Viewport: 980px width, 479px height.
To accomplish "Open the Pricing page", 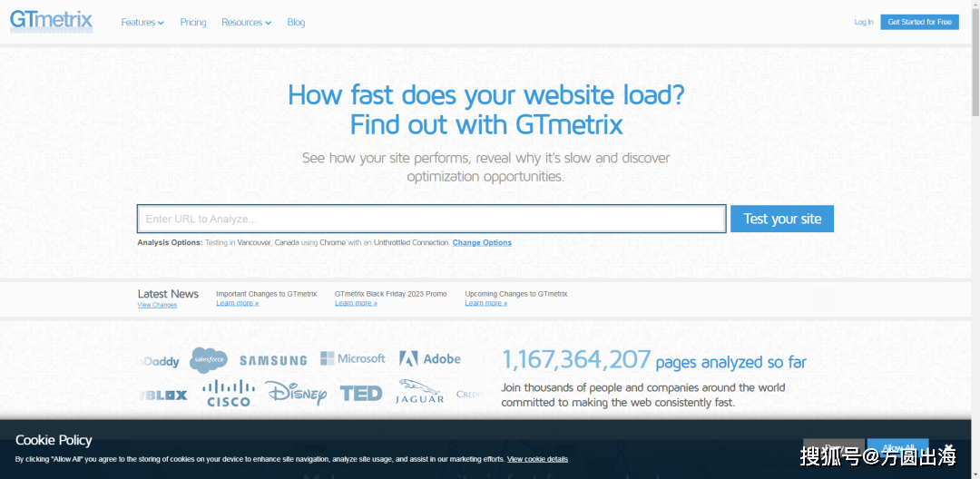I will tap(193, 23).
